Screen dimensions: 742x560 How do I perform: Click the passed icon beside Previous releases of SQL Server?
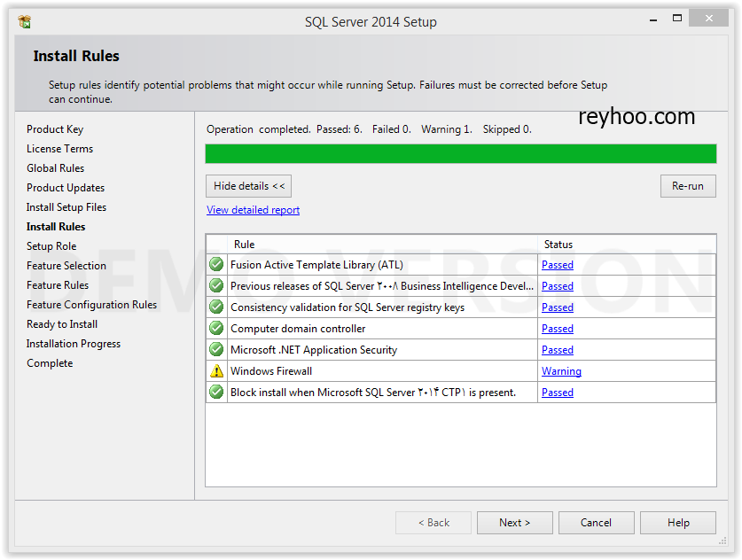click(x=216, y=285)
